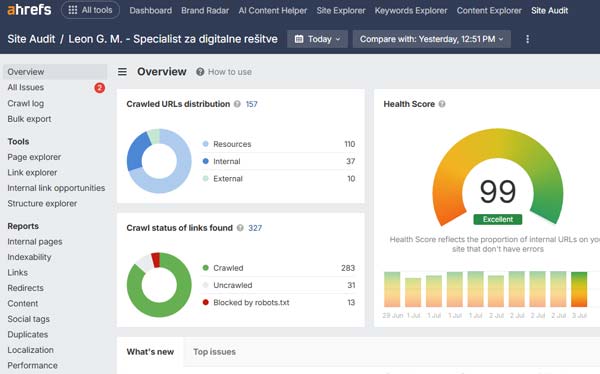Image resolution: width=600 pixels, height=374 pixels.
Task: Switch to the What's new tab
Action: tap(150, 352)
